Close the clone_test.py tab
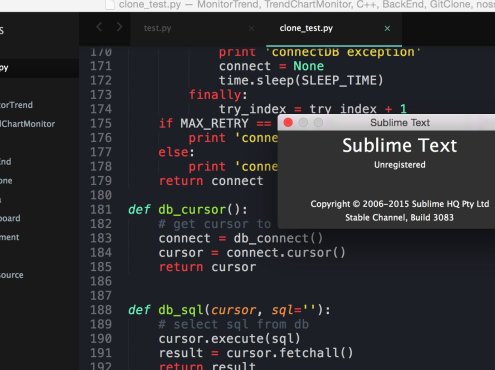 (x=387, y=29)
